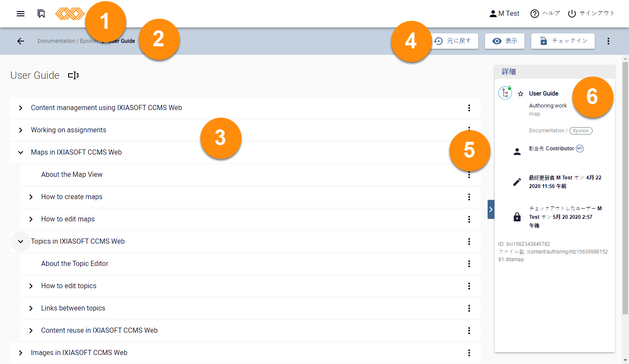This screenshot has width=629, height=364.
Task: Open the toolbar more-options kebab menu
Action: 608,41
